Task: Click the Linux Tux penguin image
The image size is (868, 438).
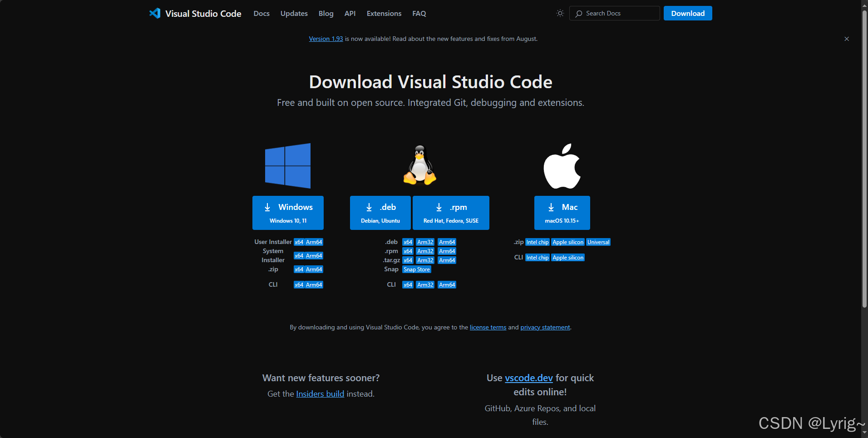Action: click(x=420, y=165)
